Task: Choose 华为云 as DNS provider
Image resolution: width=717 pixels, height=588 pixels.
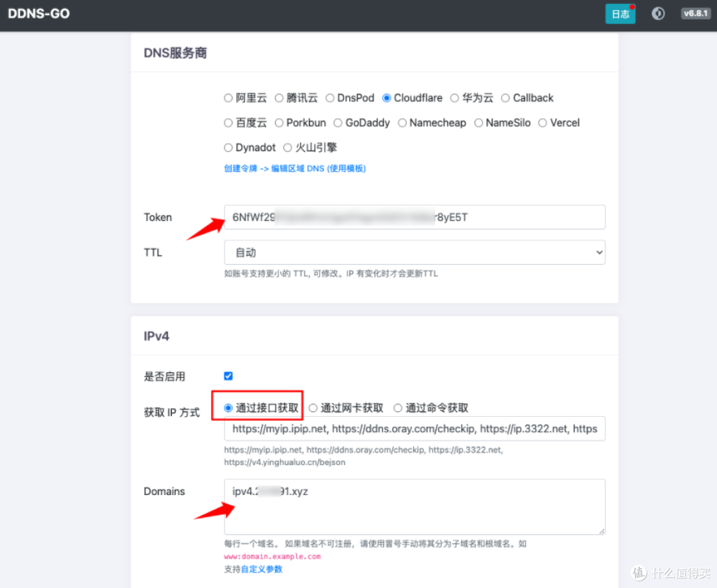Action: pyautogui.click(x=453, y=98)
